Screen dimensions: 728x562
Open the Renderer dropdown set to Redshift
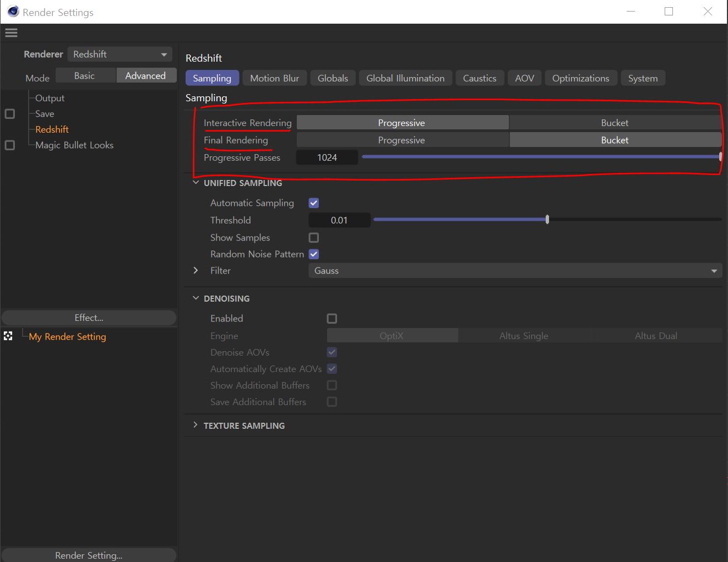coord(120,54)
